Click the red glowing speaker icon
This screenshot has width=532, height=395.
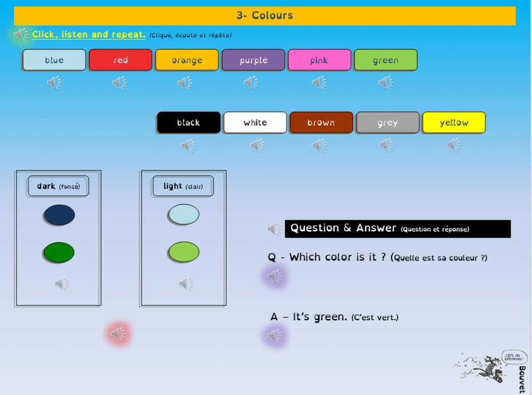(x=118, y=333)
